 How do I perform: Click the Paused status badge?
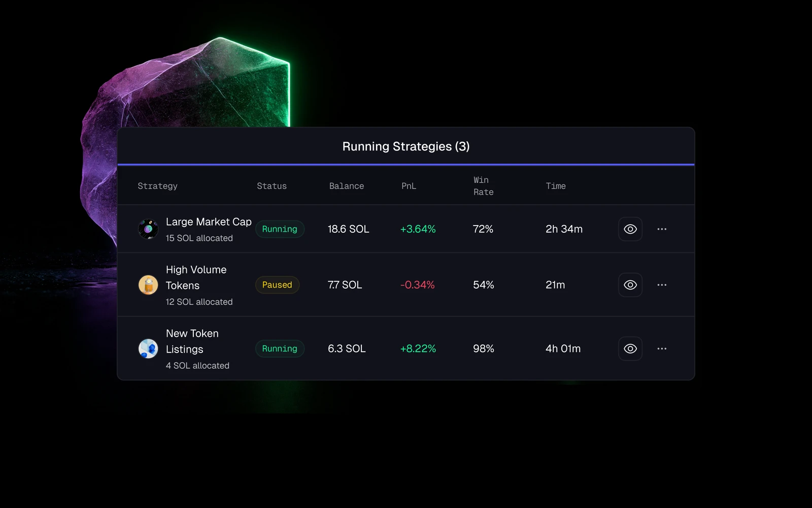(277, 285)
